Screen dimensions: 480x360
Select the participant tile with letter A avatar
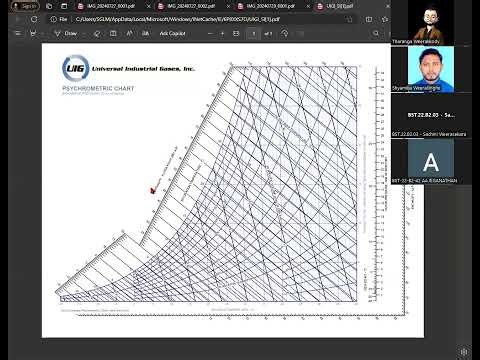pyautogui.click(x=431, y=162)
